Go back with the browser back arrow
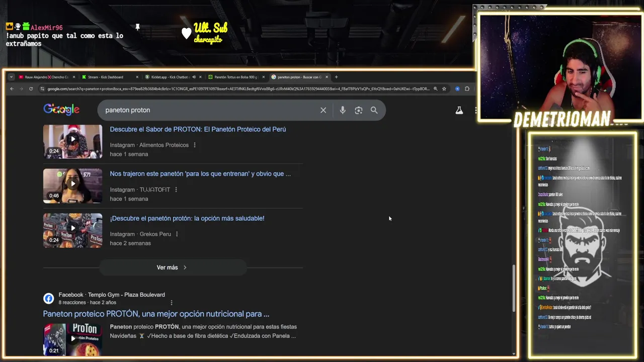 coord(12,89)
